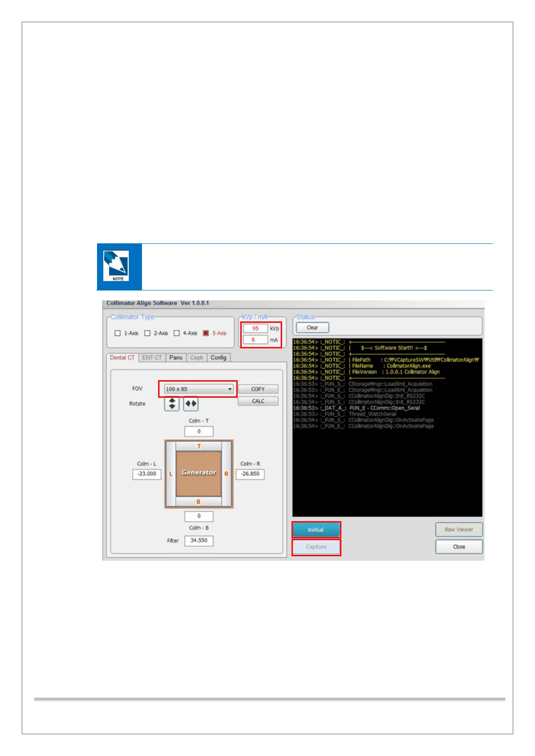Click the Colm - T value field

pos(199,431)
